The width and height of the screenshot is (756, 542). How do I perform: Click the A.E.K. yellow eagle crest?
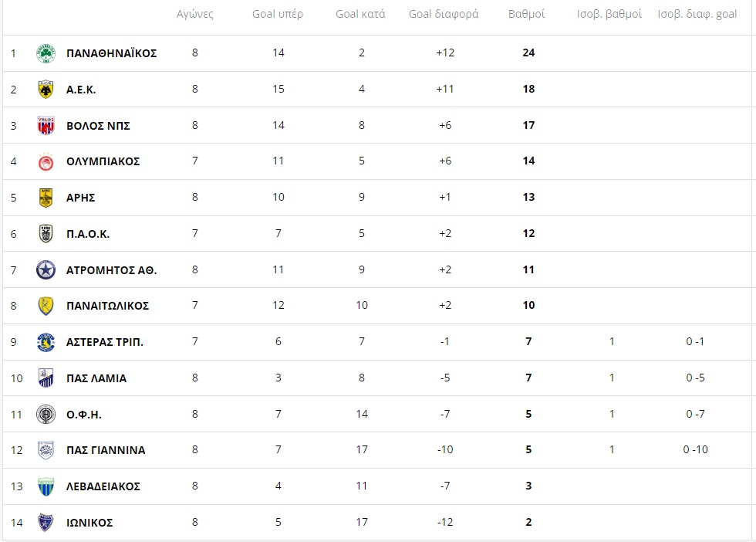tap(46, 90)
